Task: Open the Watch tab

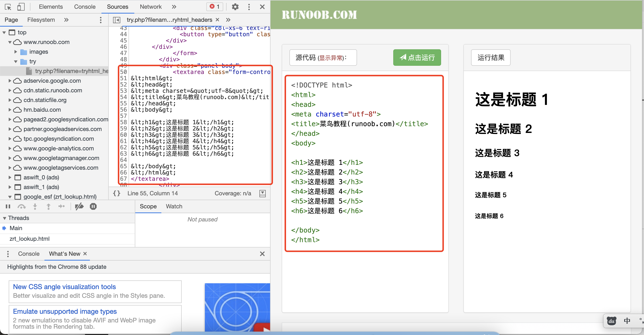Action: (174, 206)
